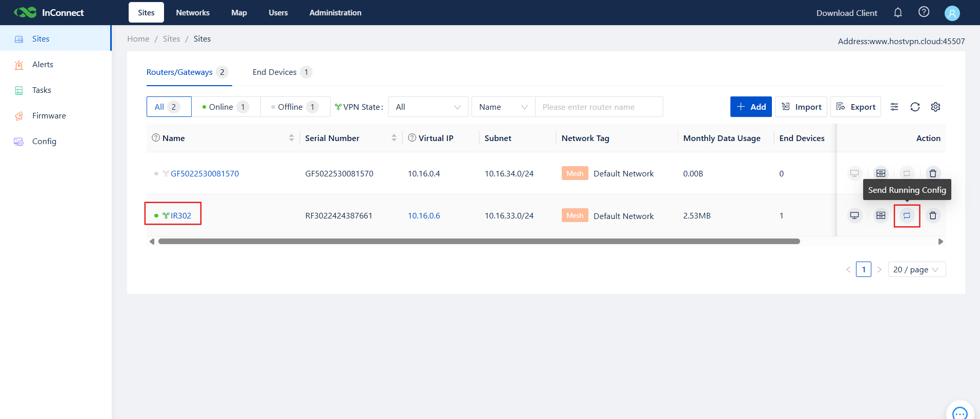This screenshot has height=419, width=980.
Task: Sort by Name column
Action: coord(291,138)
